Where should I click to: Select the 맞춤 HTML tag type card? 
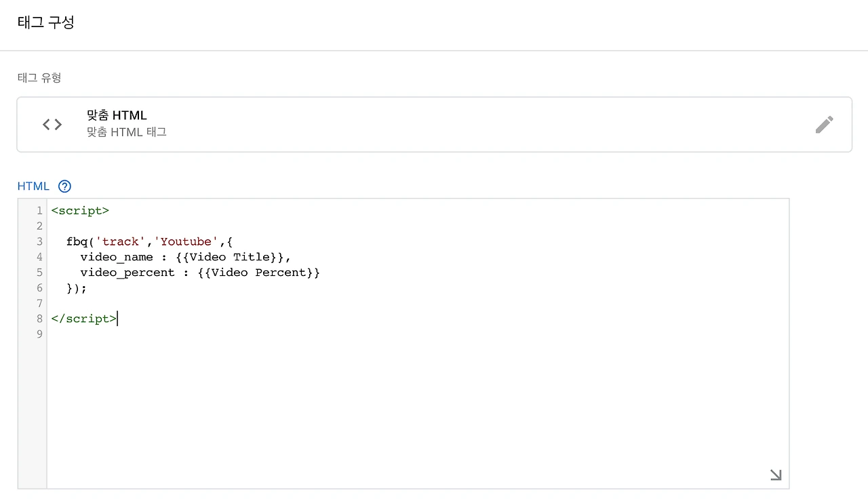(434, 125)
